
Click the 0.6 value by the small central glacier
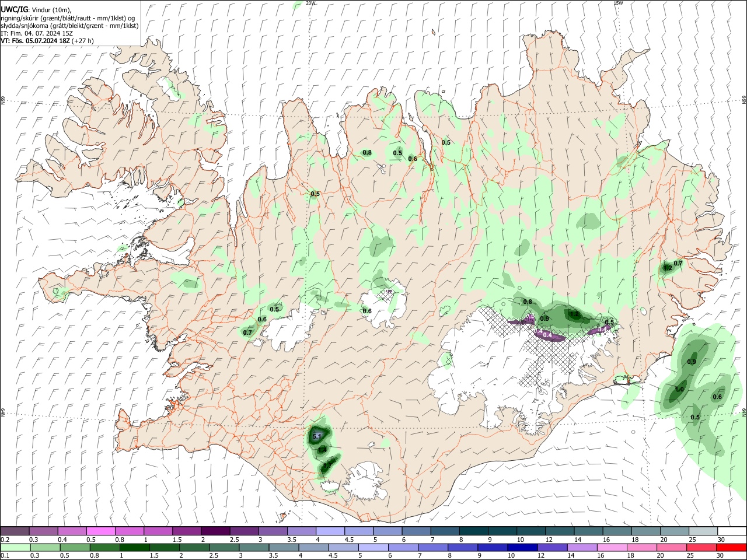point(367,311)
